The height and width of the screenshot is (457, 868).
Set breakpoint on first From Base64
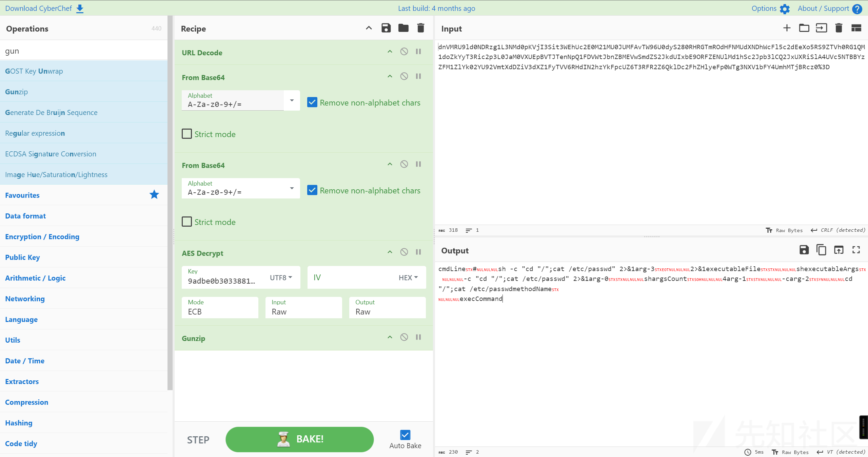pos(418,76)
